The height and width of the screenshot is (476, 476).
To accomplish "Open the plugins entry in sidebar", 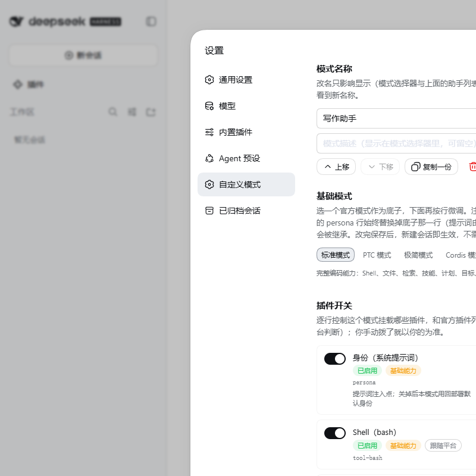I will (x=28, y=84).
